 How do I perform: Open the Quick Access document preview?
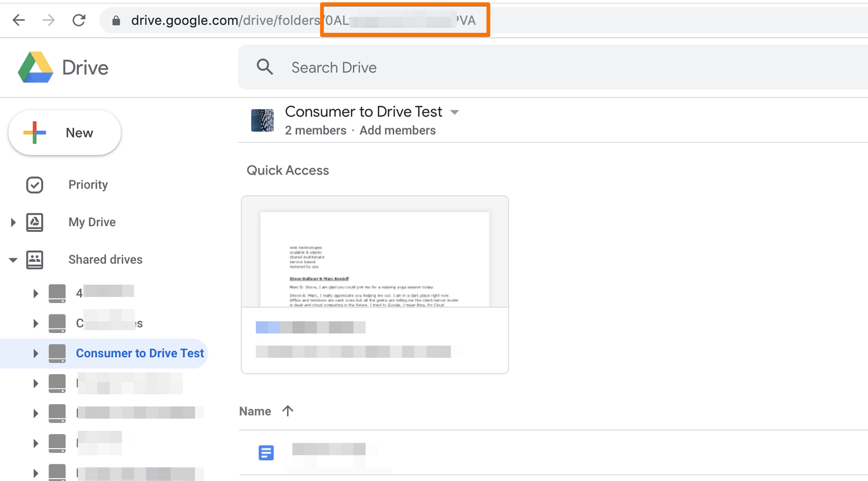tap(375, 284)
